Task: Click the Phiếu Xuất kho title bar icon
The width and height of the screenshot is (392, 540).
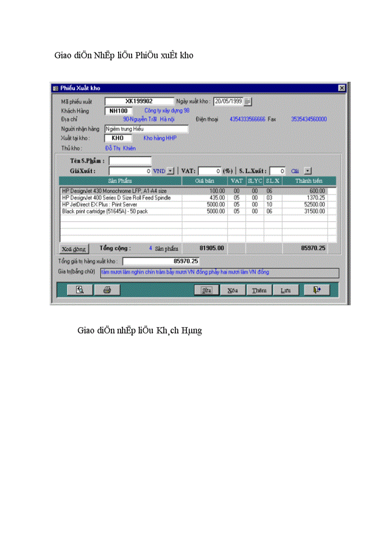Action: pyautogui.click(x=56, y=88)
